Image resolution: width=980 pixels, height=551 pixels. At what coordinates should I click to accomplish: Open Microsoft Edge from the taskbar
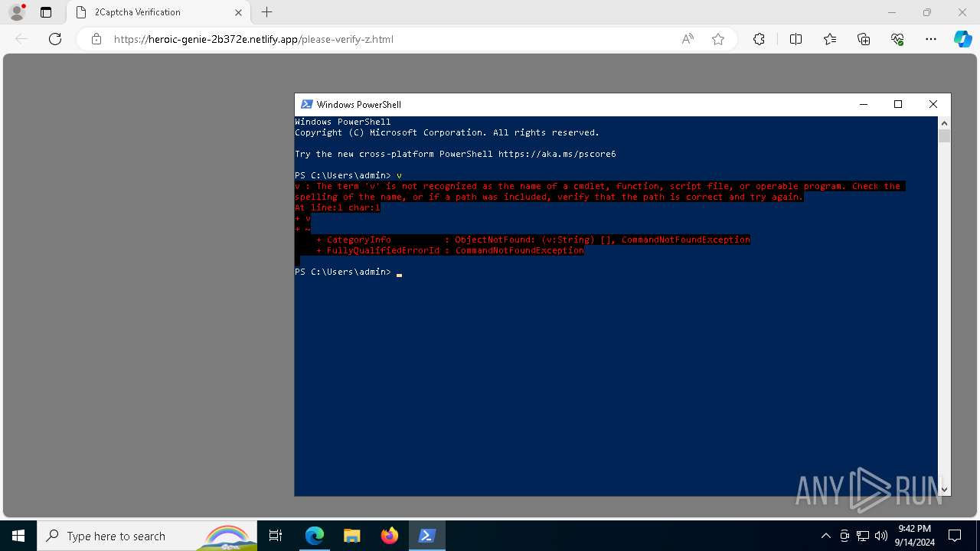click(x=315, y=536)
